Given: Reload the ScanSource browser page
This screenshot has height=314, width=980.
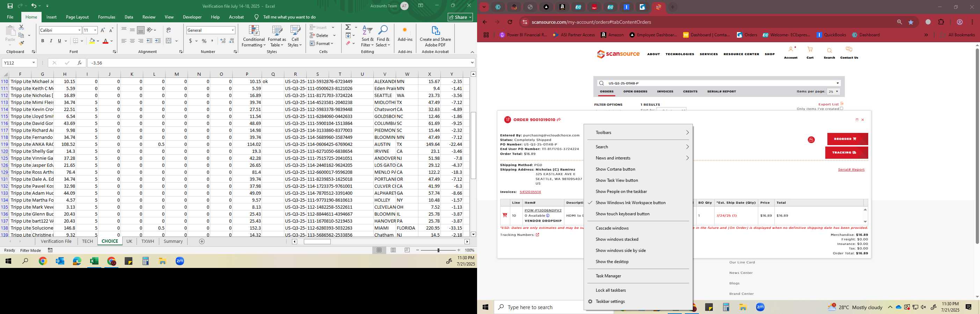Looking at the screenshot, I should (510, 22).
